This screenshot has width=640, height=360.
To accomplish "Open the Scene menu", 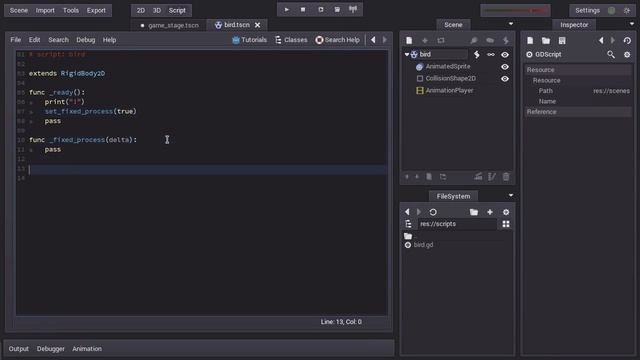I will click(19, 10).
